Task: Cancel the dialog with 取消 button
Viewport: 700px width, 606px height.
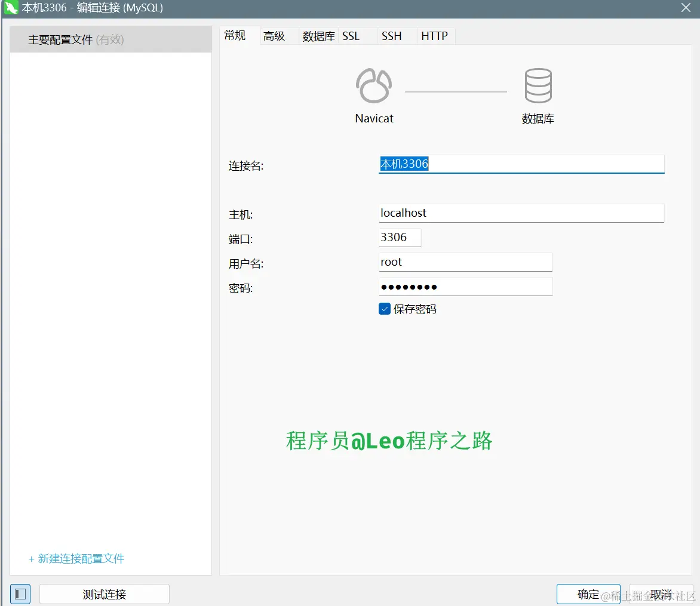Action: (x=661, y=594)
